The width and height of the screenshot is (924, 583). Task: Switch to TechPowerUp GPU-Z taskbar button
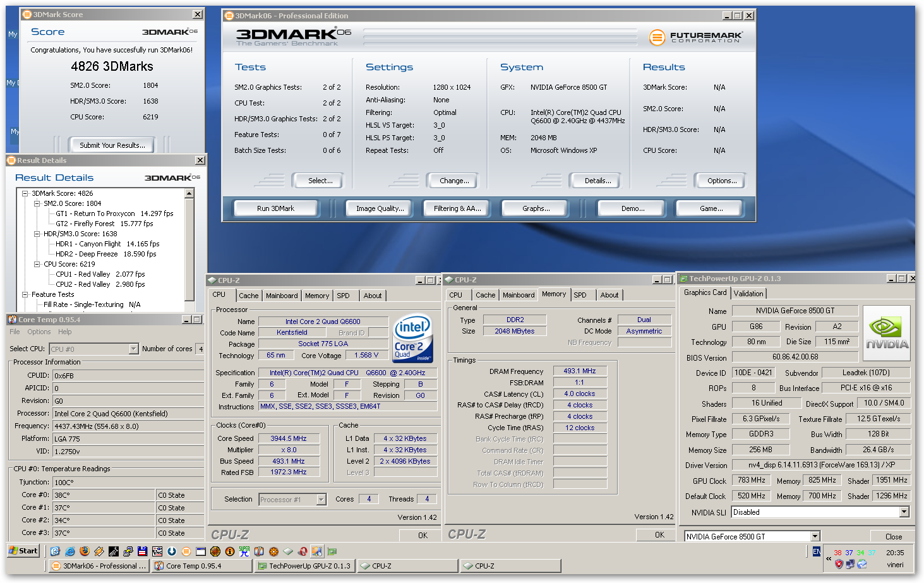tap(304, 566)
